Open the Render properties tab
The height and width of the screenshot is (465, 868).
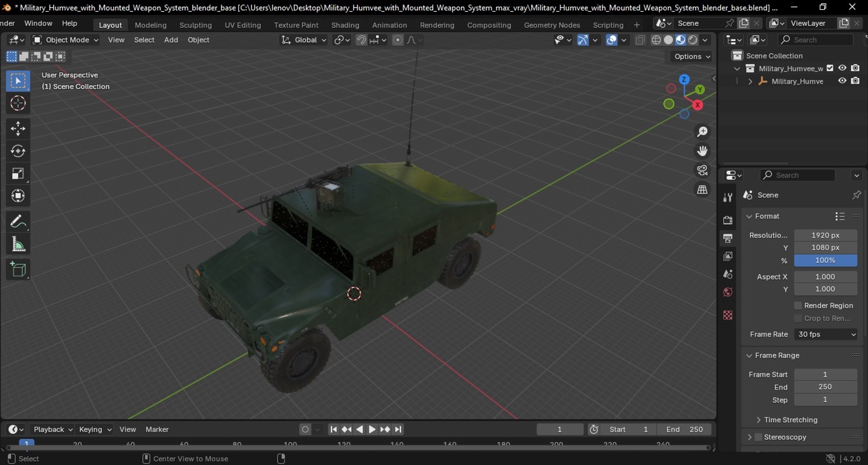coord(728,220)
